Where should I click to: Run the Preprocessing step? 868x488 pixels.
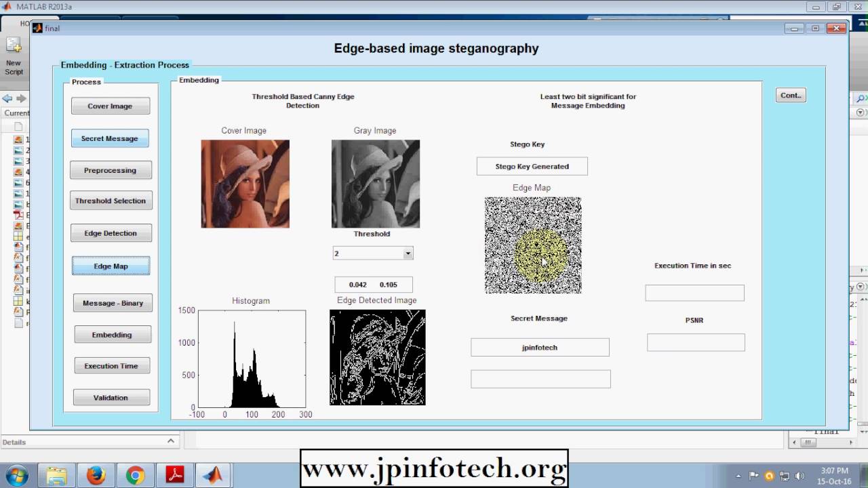point(111,170)
